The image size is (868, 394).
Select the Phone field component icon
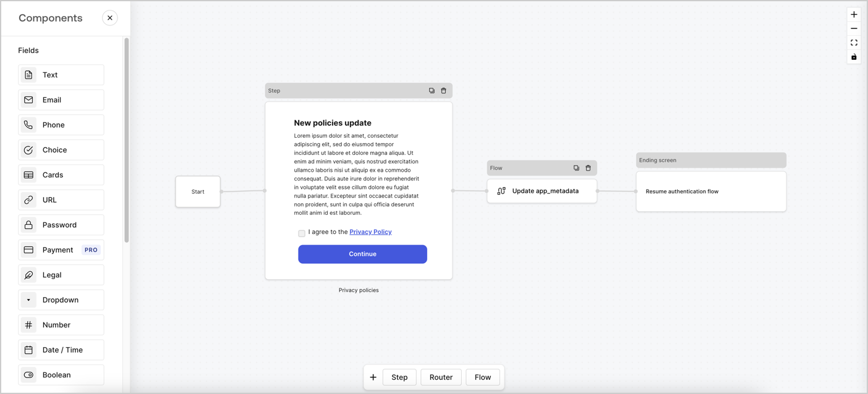click(28, 124)
